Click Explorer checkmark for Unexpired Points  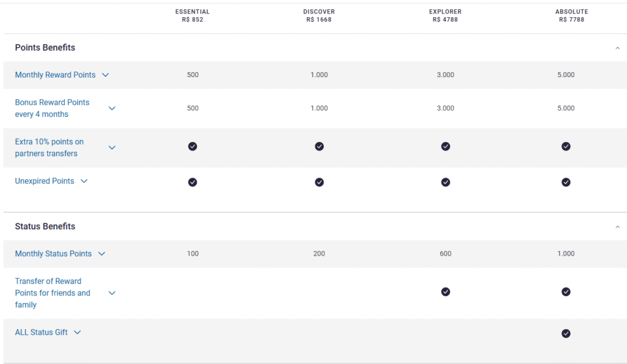(x=445, y=182)
